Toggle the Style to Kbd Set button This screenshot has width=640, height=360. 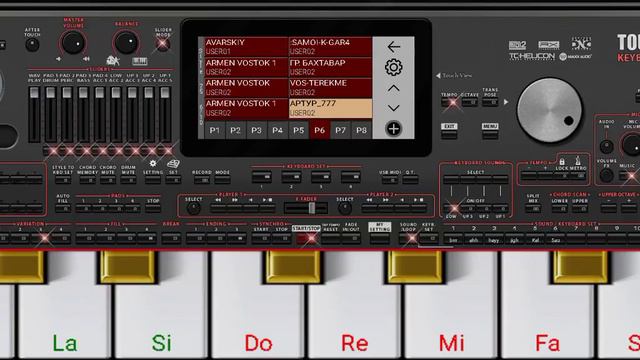click(x=63, y=180)
